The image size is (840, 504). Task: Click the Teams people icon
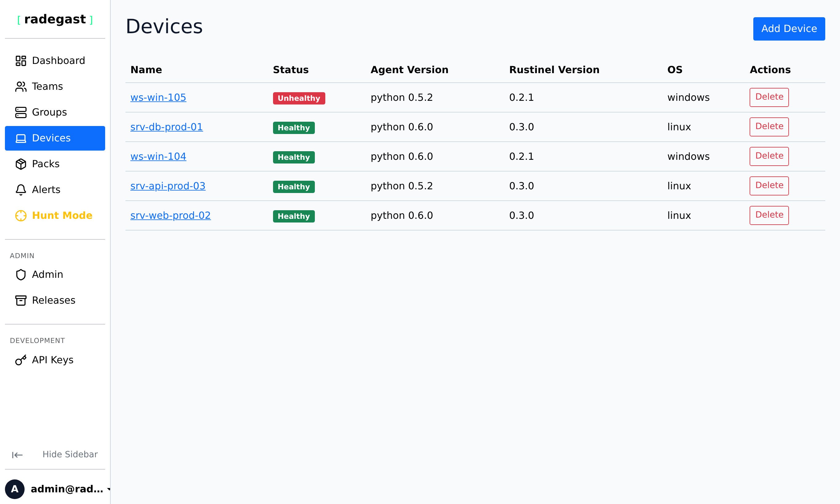pyautogui.click(x=21, y=87)
